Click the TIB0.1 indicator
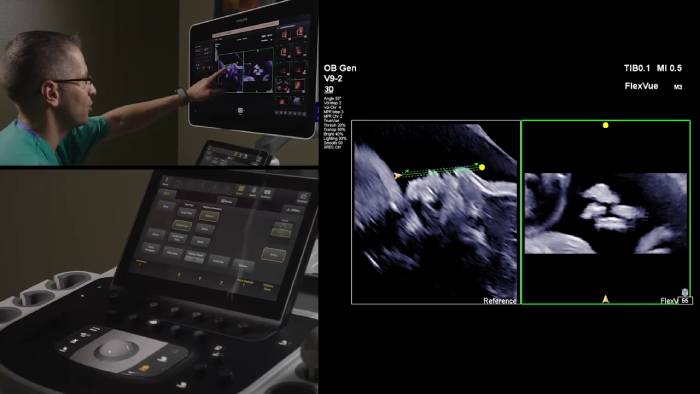 pyautogui.click(x=638, y=68)
